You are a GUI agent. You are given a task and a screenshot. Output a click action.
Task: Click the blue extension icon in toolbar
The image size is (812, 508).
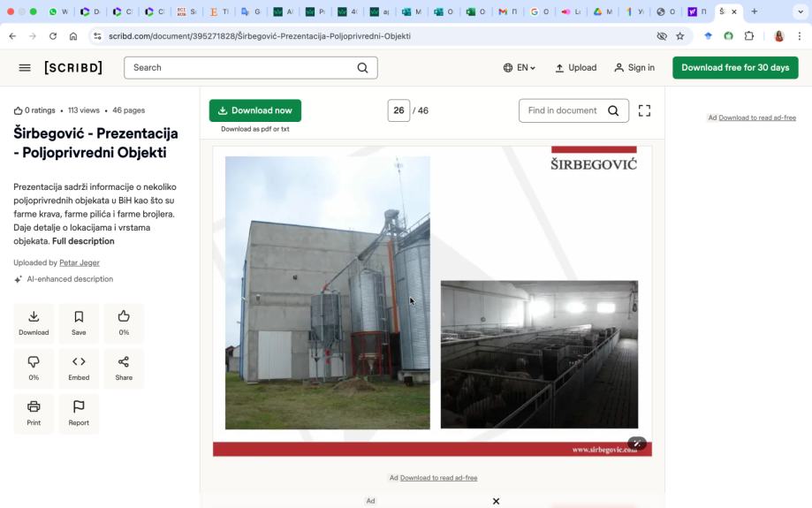click(x=708, y=36)
